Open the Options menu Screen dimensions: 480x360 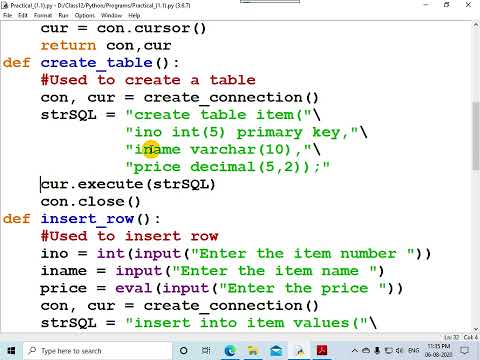pyautogui.click(x=85, y=15)
